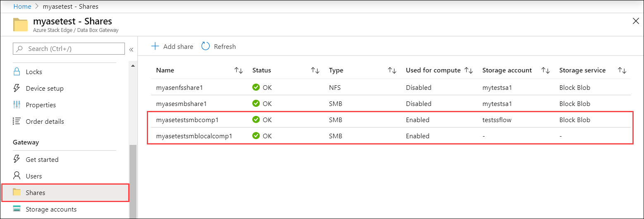Click the Add share plus icon

coord(155,46)
